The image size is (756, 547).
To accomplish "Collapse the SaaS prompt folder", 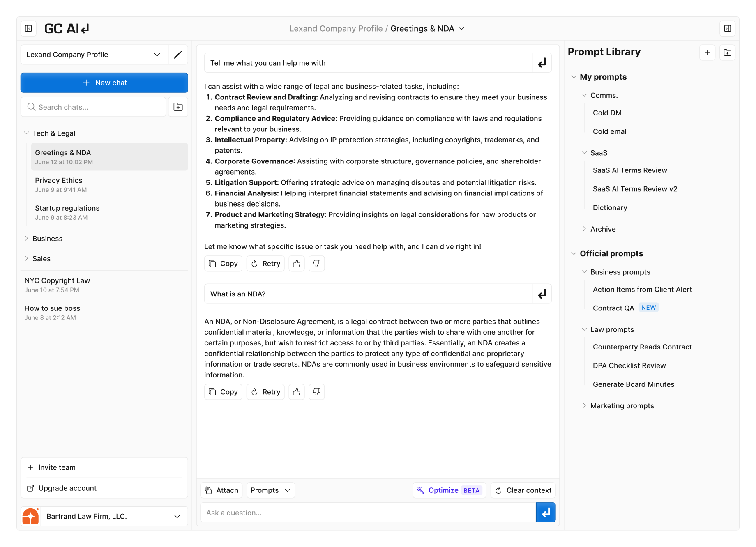I will 584,153.
